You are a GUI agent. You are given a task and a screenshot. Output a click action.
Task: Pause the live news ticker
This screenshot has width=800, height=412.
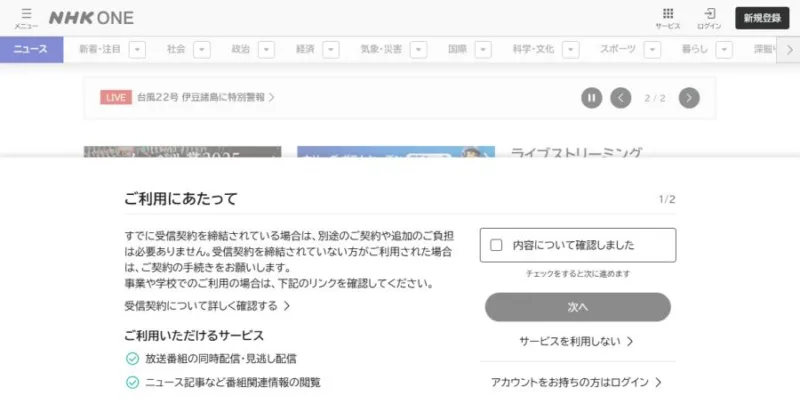click(591, 97)
